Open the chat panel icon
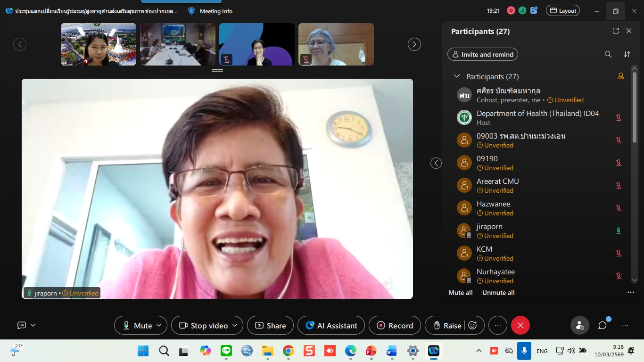This screenshot has height=362, width=644. point(602,325)
